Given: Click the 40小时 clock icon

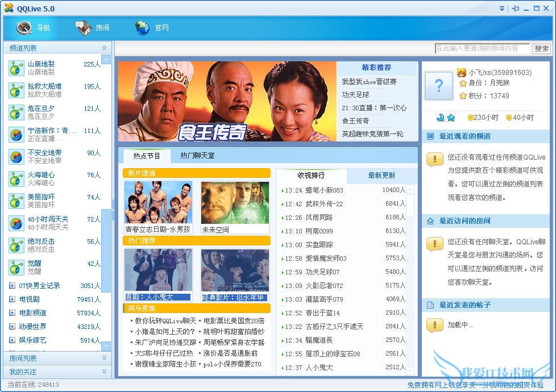Looking at the screenshot, I should pyautogui.click(x=508, y=118).
